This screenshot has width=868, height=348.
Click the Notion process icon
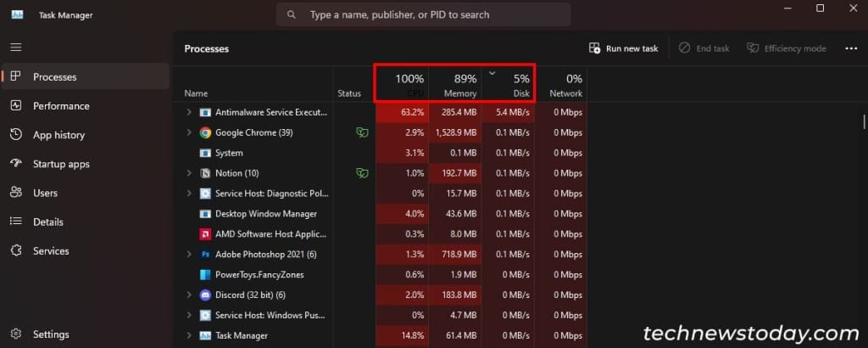click(205, 173)
